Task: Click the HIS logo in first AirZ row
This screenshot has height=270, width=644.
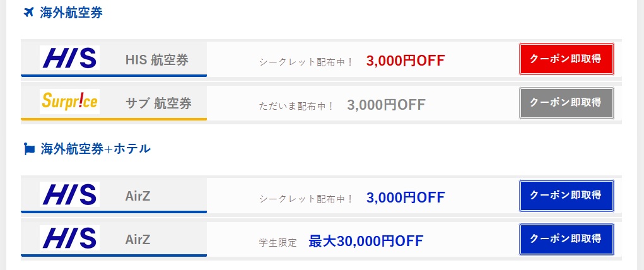Action: 69,195
